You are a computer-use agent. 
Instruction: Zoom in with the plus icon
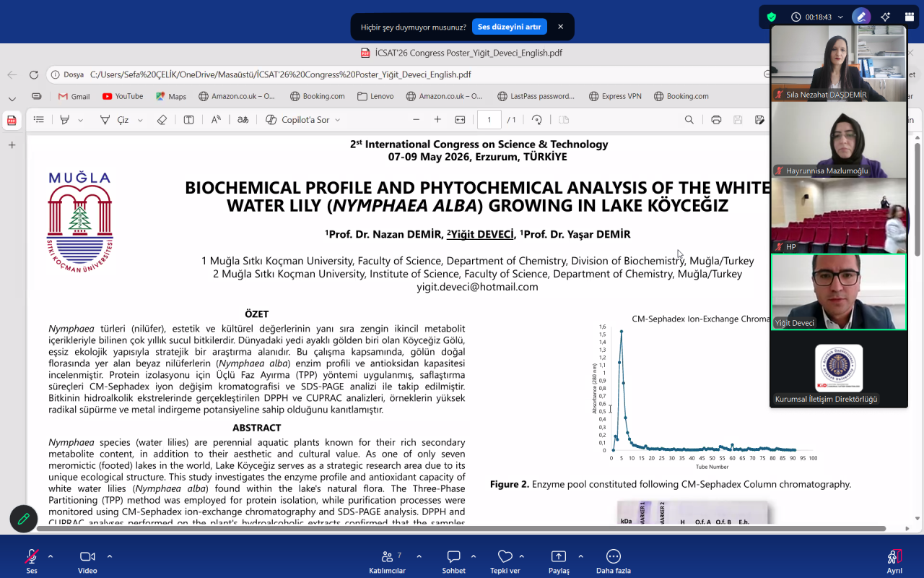click(437, 120)
